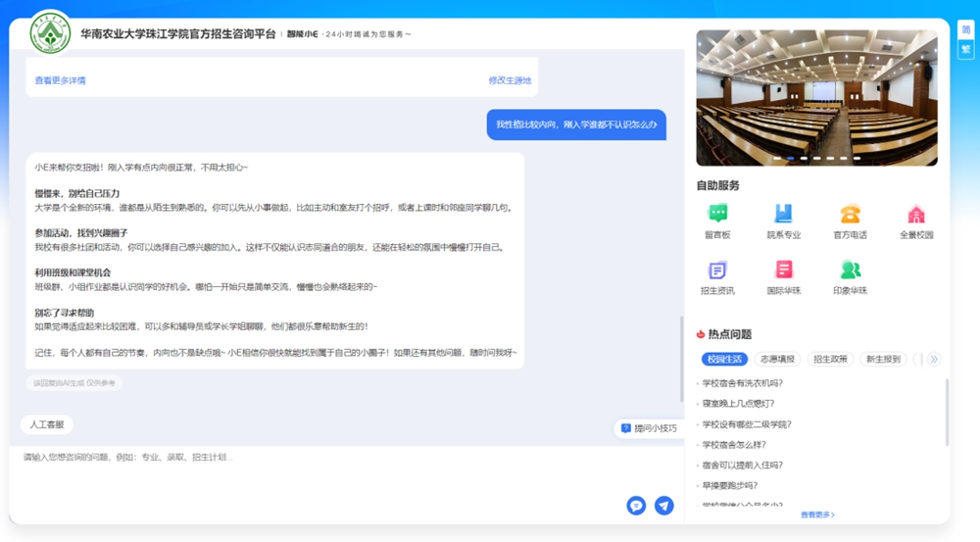Expand hot questions via 查看更多 link

[817, 515]
